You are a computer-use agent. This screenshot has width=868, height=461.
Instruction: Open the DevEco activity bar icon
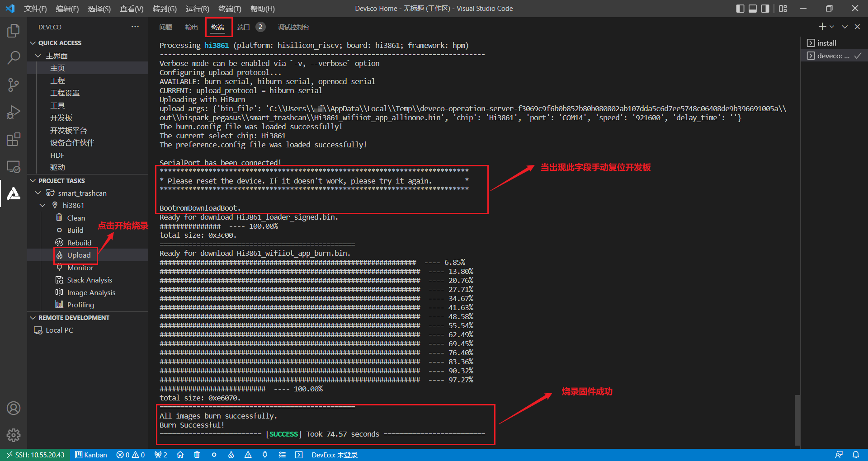pyautogui.click(x=14, y=193)
